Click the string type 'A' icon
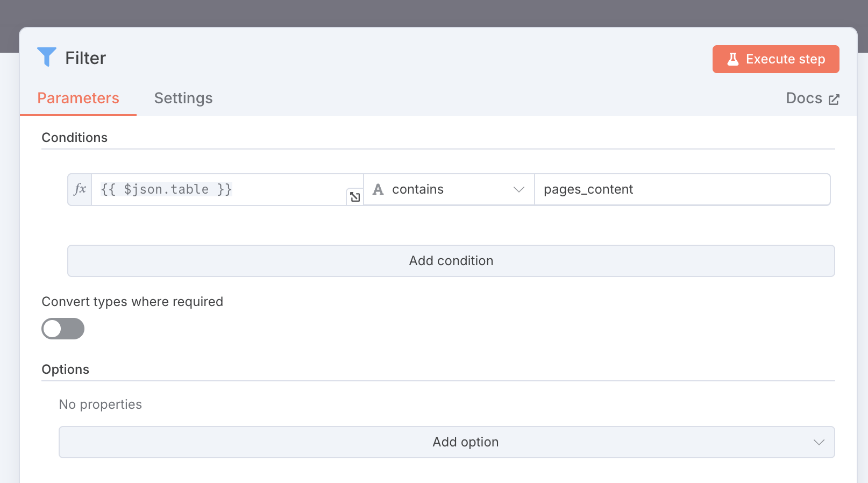868x483 pixels. click(378, 189)
